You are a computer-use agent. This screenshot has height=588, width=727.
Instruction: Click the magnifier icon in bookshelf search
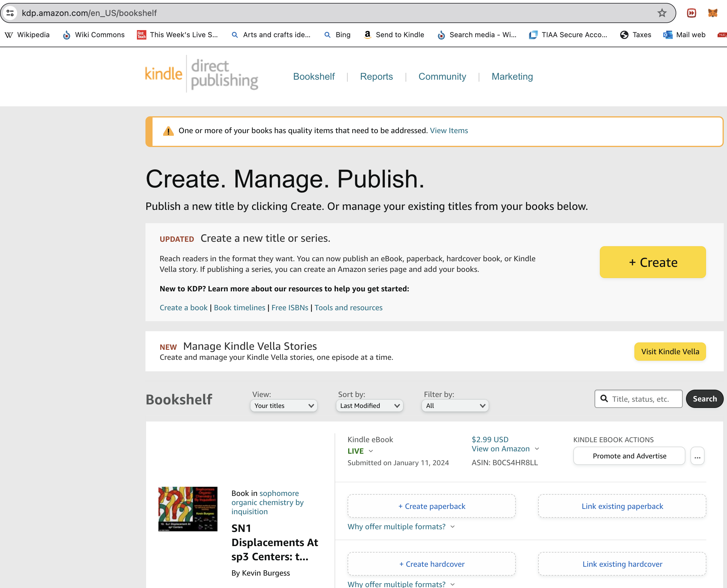pyautogui.click(x=604, y=399)
